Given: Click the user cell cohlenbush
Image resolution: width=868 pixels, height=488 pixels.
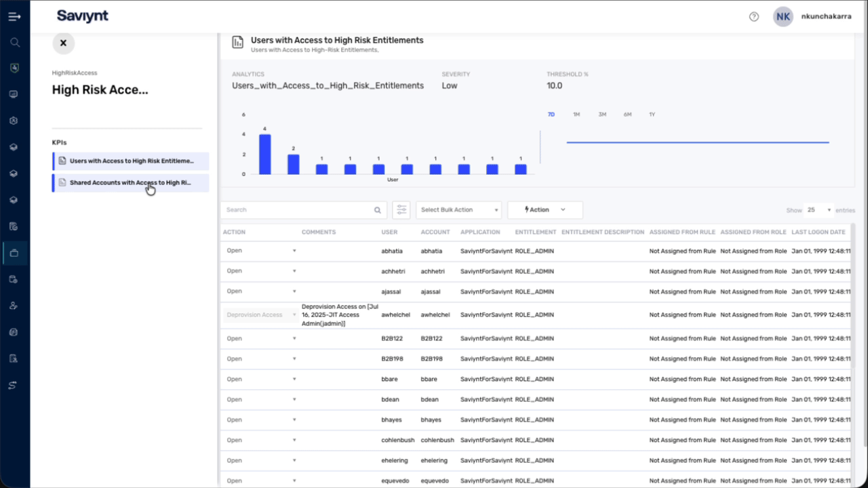Looking at the screenshot, I should [398, 440].
